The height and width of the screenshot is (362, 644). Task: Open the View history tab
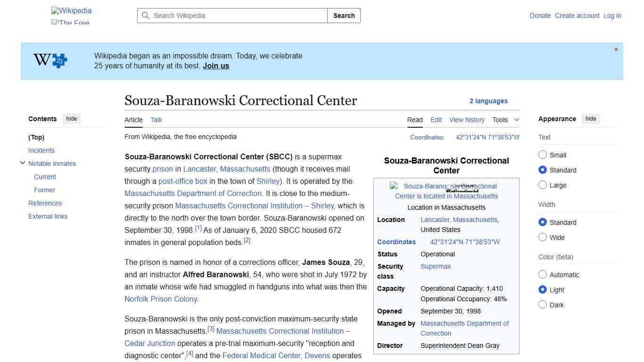(x=467, y=120)
